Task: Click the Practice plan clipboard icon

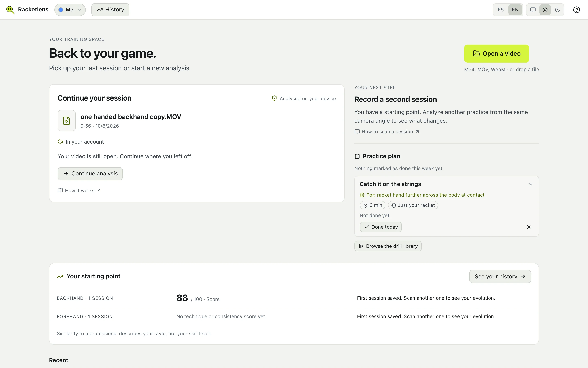Action: point(357,156)
